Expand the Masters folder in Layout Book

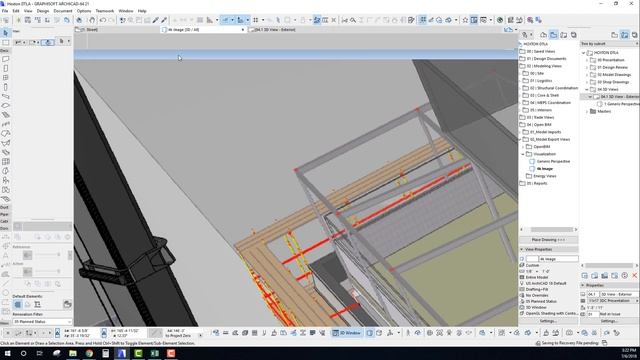(x=587, y=111)
